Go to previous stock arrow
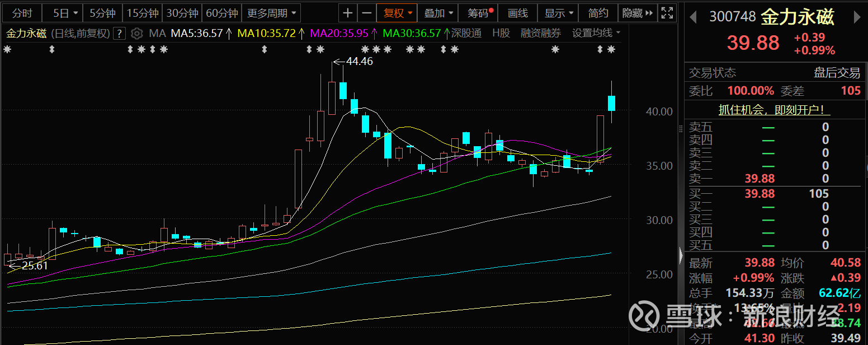868x345 pixels. click(693, 17)
